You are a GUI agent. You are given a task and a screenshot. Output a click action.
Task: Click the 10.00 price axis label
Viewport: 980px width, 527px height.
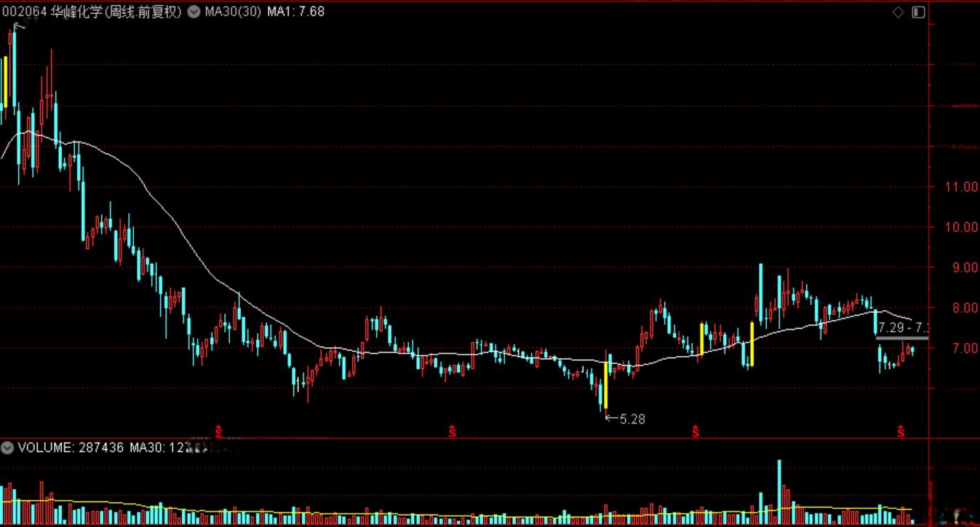pyautogui.click(x=960, y=227)
